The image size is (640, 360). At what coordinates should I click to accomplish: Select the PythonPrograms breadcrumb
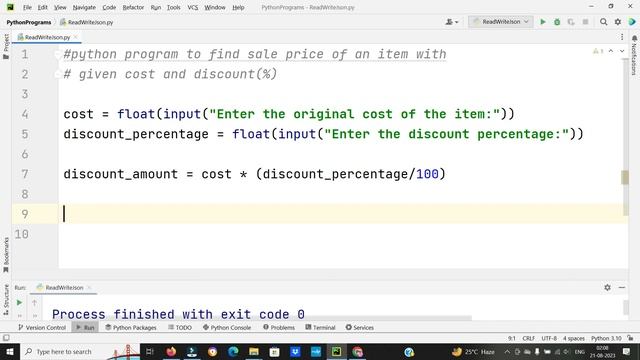point(29,22)
